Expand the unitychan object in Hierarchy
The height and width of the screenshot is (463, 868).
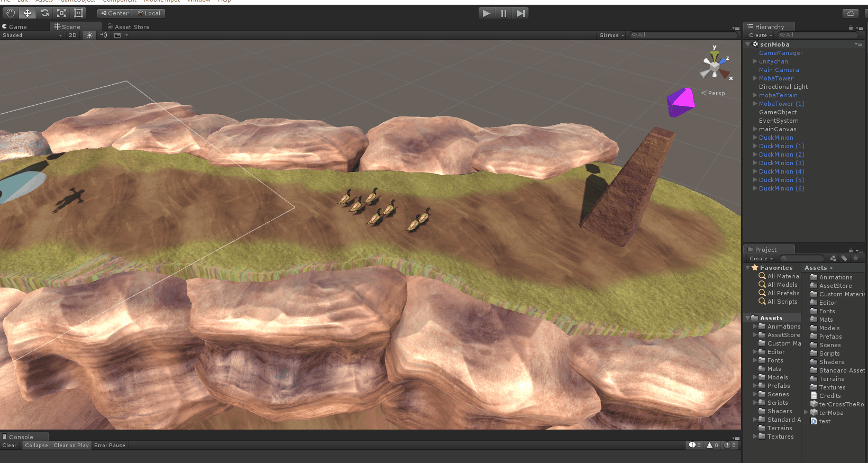click(x=755, y=61)
